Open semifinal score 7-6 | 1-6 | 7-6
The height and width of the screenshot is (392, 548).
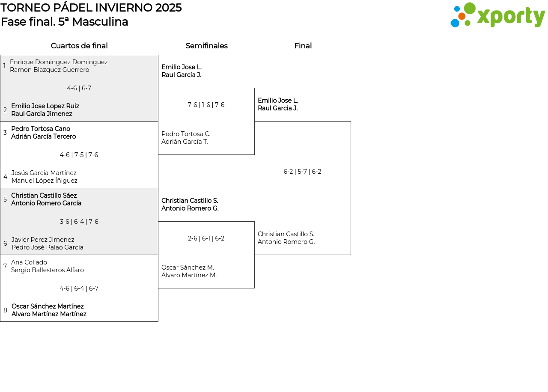click(206, 105)
